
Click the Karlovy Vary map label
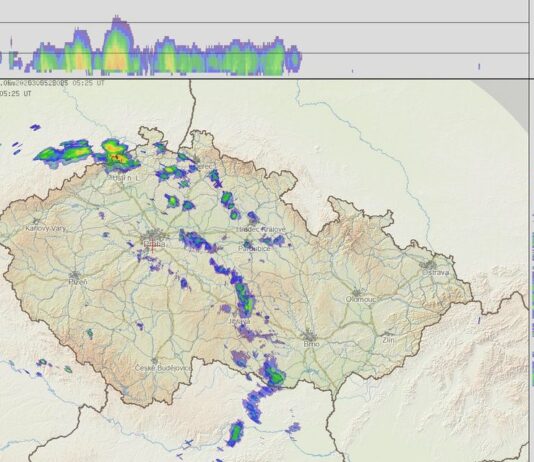pyautogui.click(x=46, y=229)
